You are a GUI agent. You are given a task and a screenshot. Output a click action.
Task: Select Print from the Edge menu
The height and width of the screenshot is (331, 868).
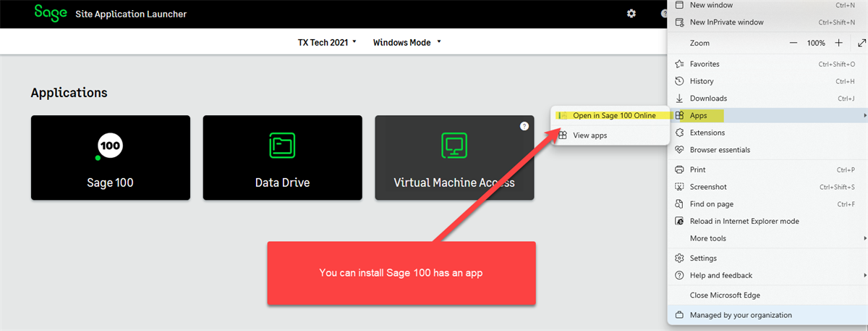coord(767,169)
